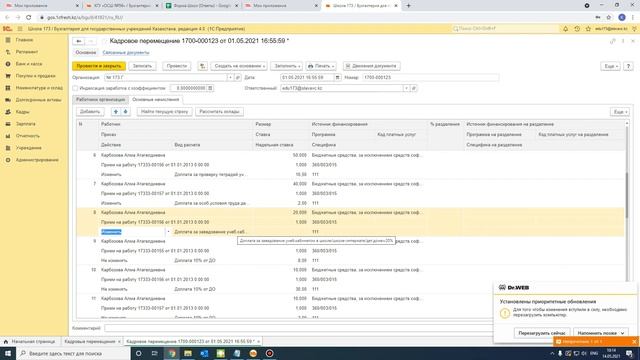Click the Движения документа button
Image resolution: width=640 pixels, height=360 pixels.
[372, 66]
